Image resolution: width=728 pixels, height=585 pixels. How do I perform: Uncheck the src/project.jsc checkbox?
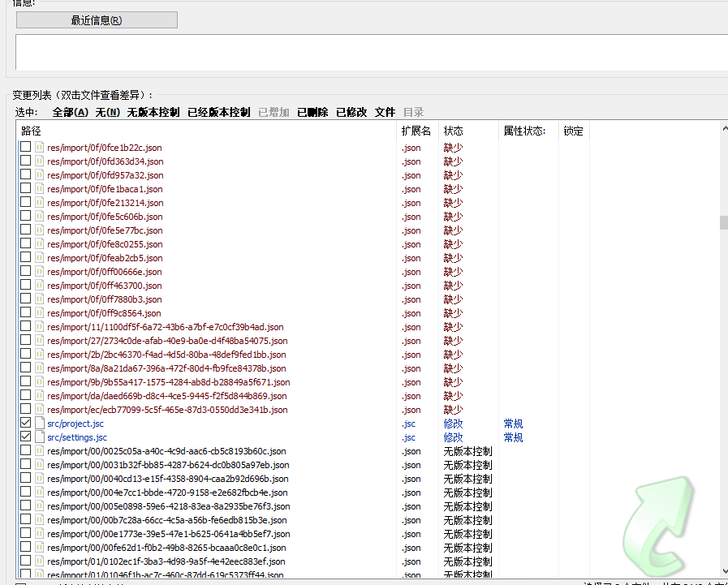click(25, 423)
